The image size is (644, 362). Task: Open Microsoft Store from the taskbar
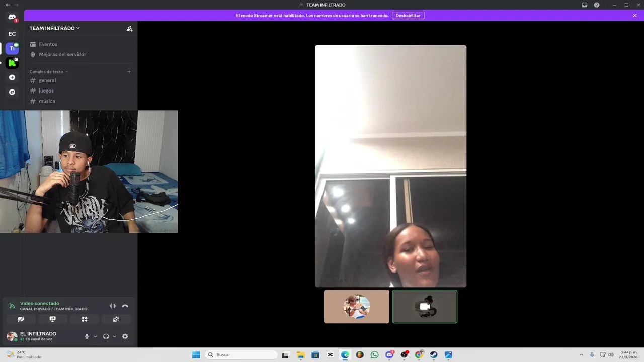[x=315, y=355]
